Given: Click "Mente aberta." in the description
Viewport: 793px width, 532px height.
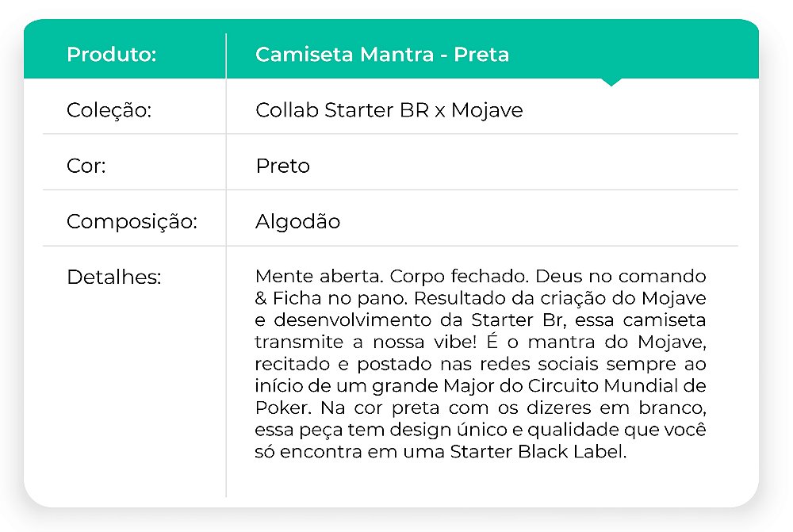Looking at the screenshot, I should coord(307,277).
